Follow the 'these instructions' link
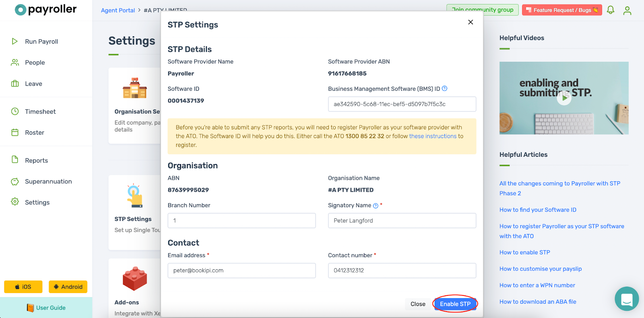This screenshot has height=318, width=644. [x=432, y=136]
